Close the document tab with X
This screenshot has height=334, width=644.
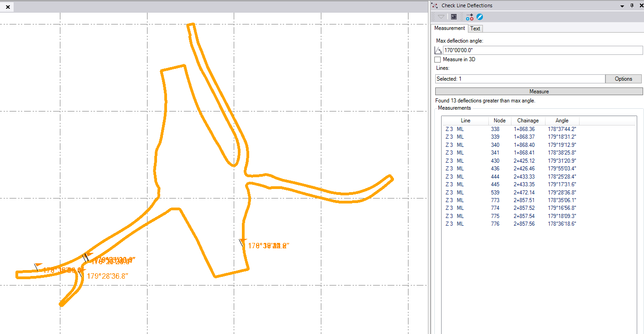[x=8, y=7]
